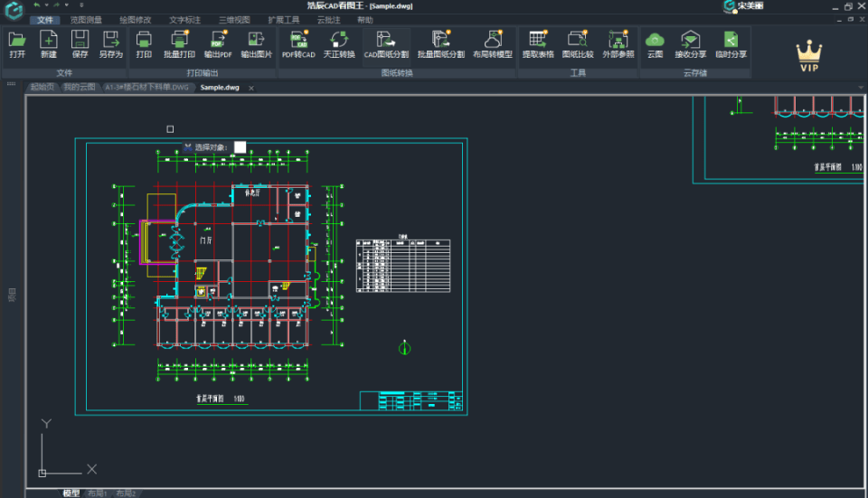Screen dimensions: 868x498
Task: Close the Sample.dwg document tab
Action: point(251,88)
